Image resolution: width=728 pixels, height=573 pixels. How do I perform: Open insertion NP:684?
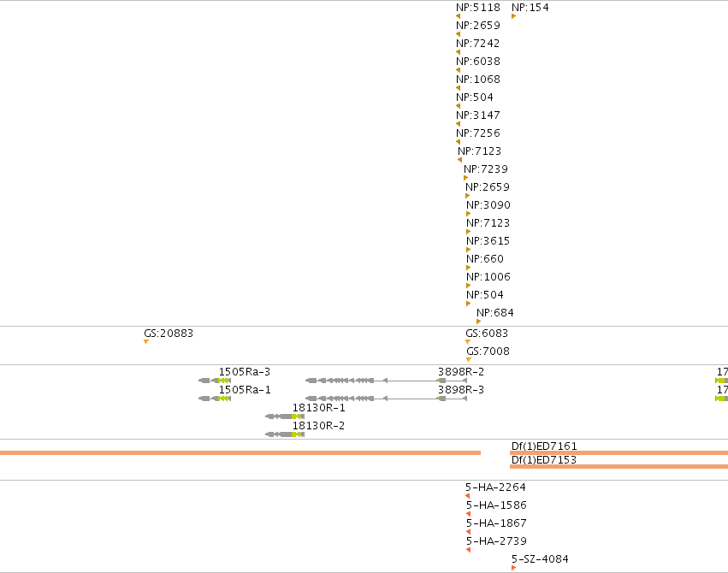coord(495,313)
